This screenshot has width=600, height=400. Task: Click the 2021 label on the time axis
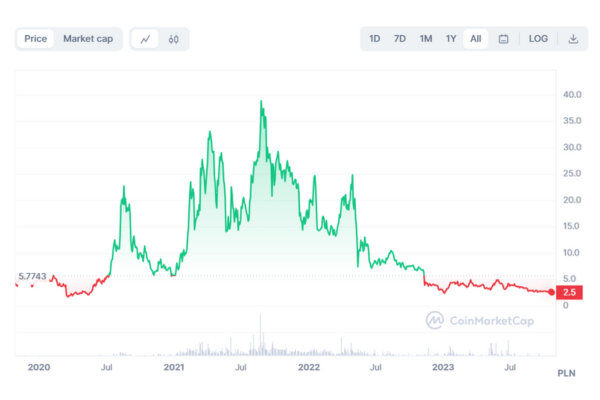coord(174,369)
